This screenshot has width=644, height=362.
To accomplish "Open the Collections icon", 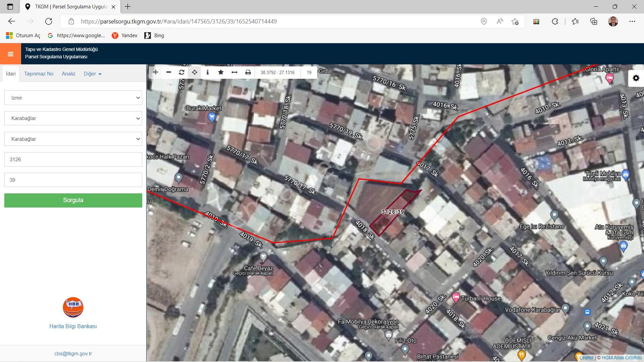I will coord(594,21).
